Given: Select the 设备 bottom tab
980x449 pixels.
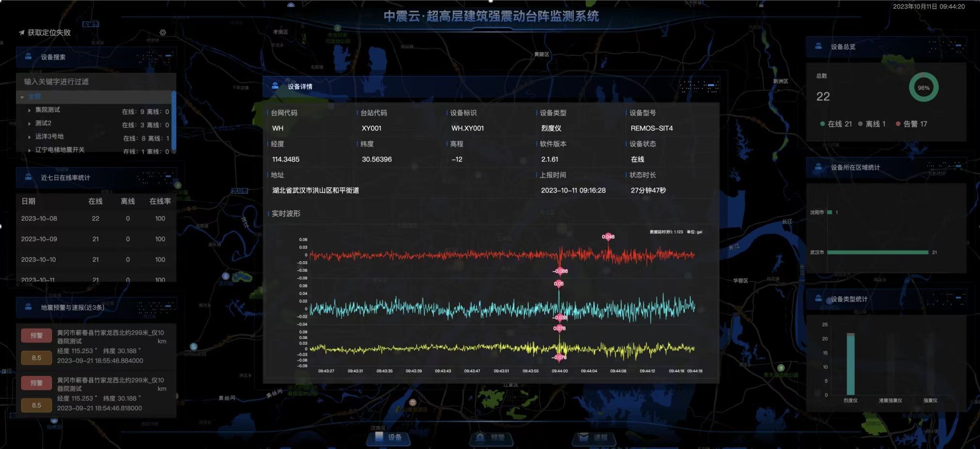Looking at the screenshot, I should (389, 438).
